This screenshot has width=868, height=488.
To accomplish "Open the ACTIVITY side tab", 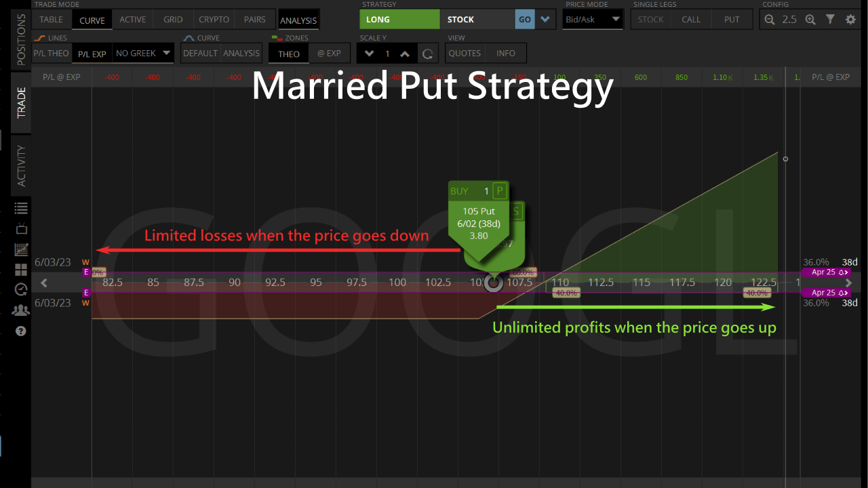I will click(21, 165).
